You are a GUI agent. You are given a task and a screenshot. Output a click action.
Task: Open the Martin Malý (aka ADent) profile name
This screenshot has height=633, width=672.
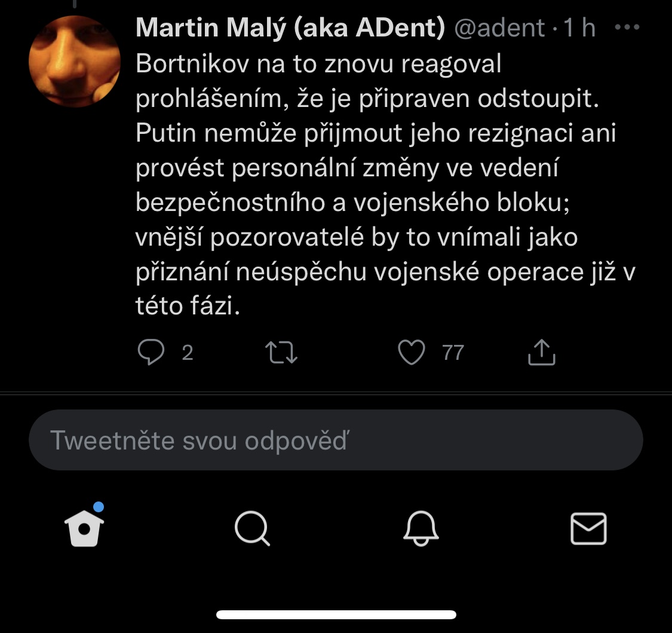(x=290, y=28)
